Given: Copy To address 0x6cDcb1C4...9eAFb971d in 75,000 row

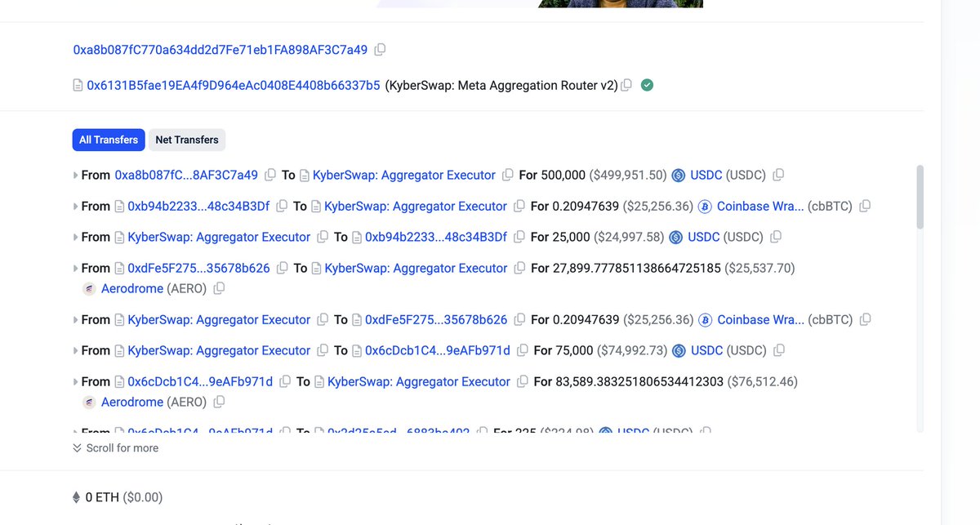Looking at the screenshot, I should click(x=523, y=350).
